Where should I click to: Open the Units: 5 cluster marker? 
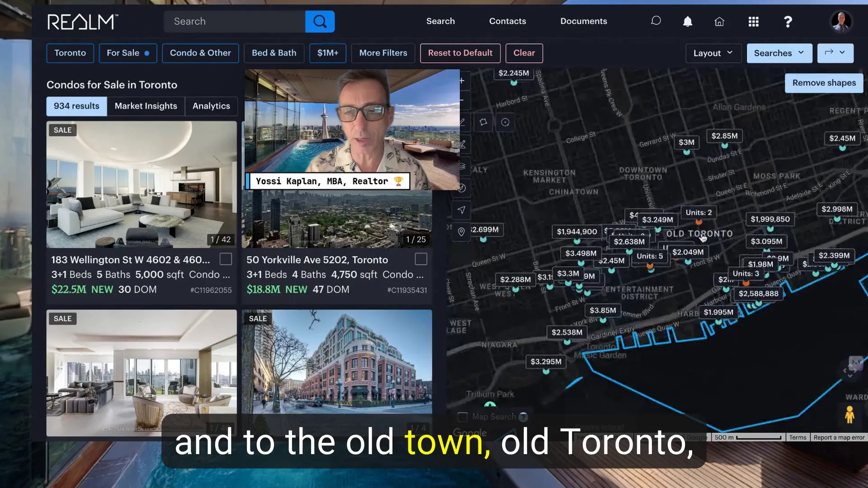(x=650, y=256)
